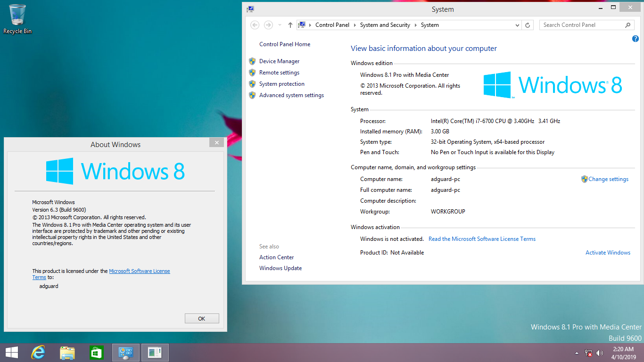
Task: Select Control Panel breadcrumb
Action: tap(332, 25)
